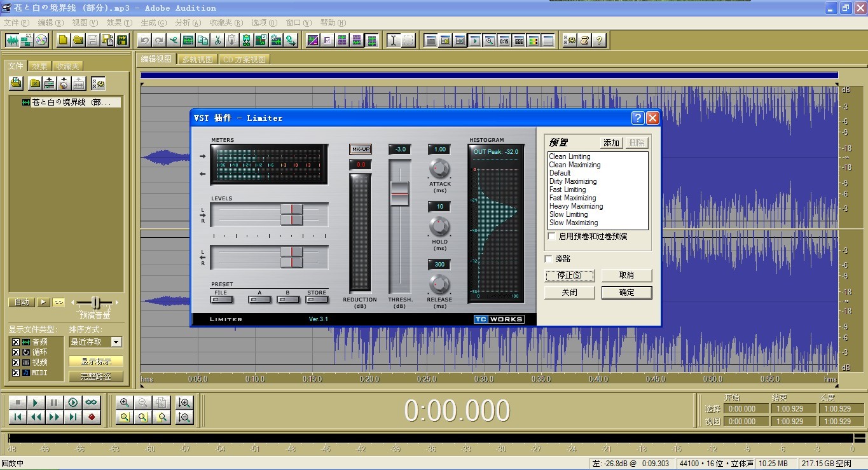Click the undo arrow icon
This screenshot has height=470, width=868.
click(144, 40)
